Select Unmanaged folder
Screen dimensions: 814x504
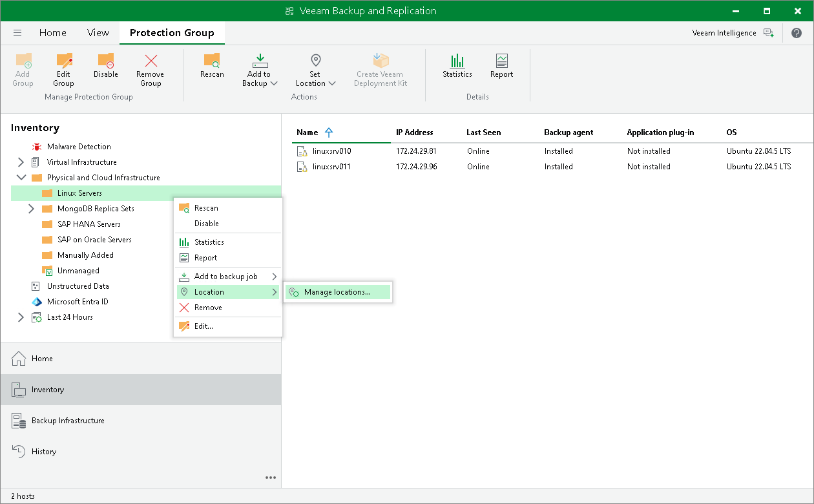coord(78,271)
